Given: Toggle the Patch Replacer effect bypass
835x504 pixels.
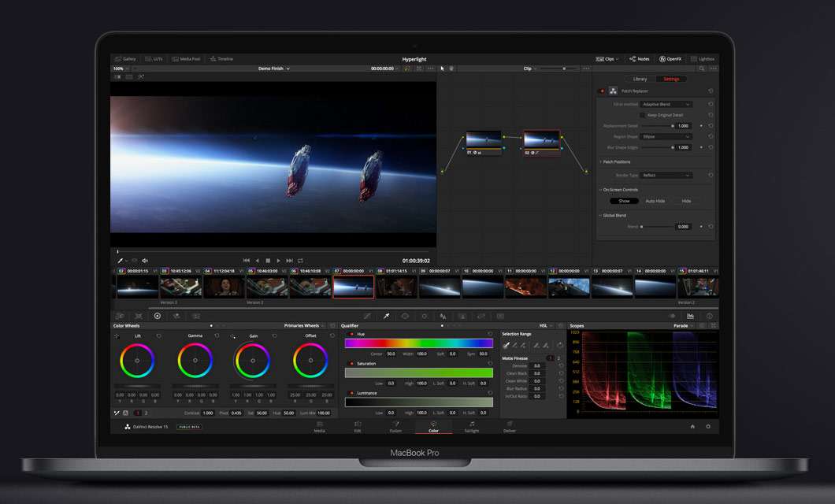Looking at the screenshot, I should point(600,90).
